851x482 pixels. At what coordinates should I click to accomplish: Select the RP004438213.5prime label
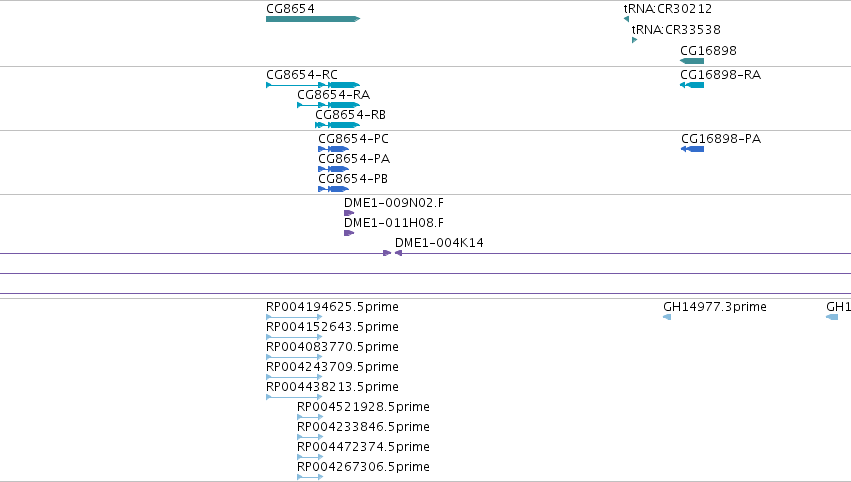(x=332, y=388)
